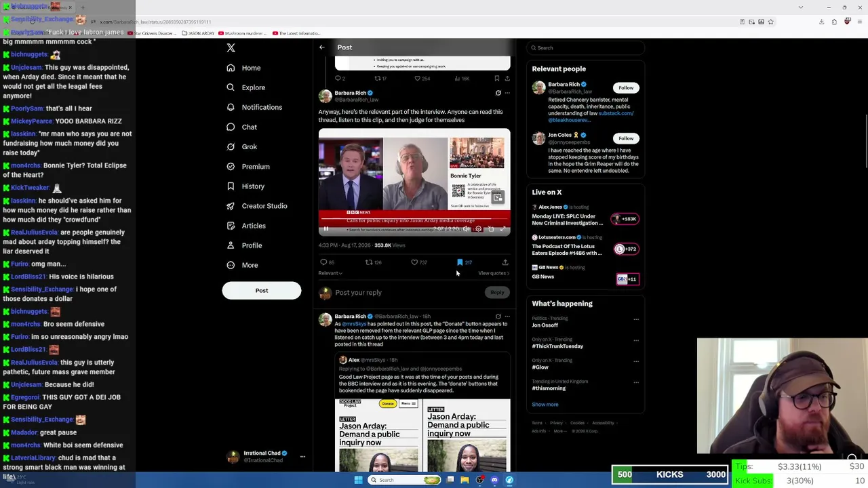Click the X logo in the sidebar
Screen dimensions: 868x488
tap(231, 47)
